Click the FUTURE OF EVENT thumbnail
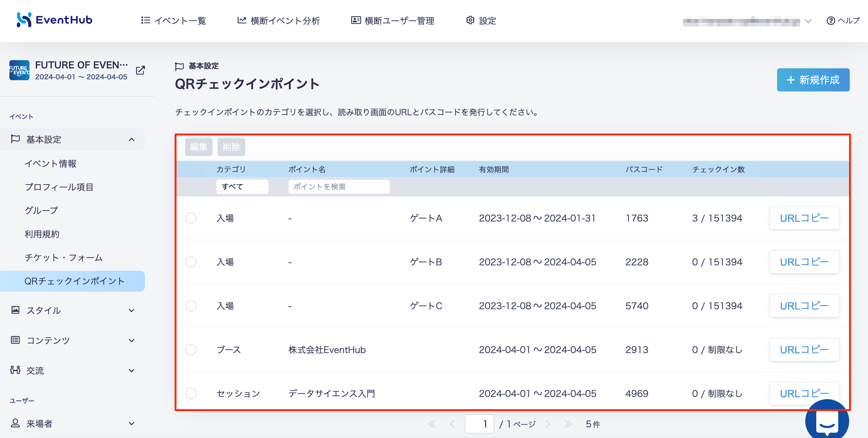Screen dimensions: 868x438 pos(19,70)
